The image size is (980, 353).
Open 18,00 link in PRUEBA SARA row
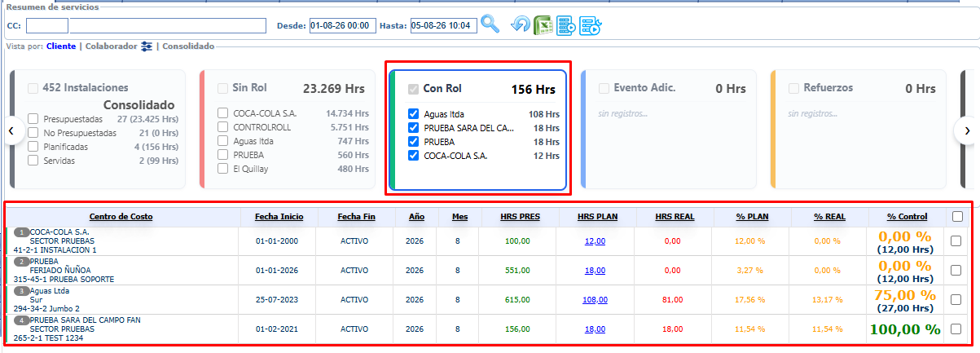coord(595,329)
